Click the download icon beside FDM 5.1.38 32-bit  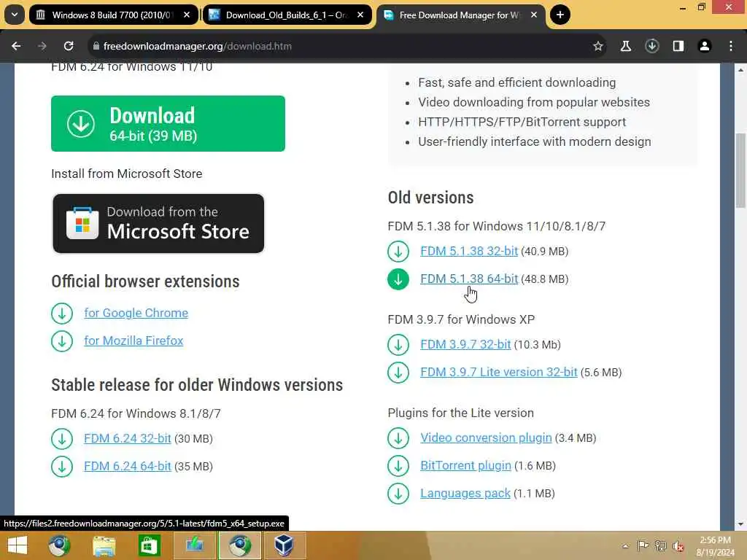pos(398,252)
